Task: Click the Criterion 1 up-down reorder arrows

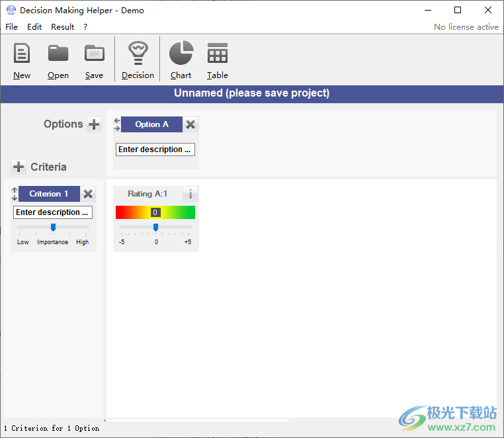Action: pos(15,194)
